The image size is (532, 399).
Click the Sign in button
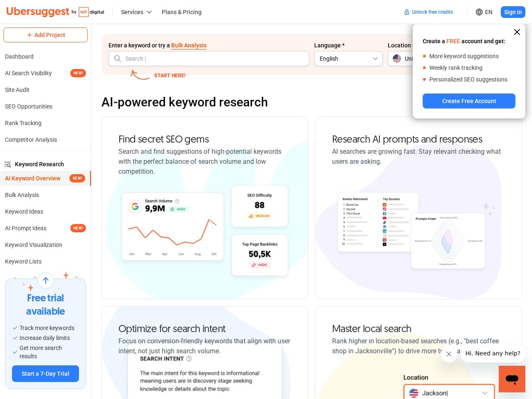pyautogui.click(x=513, y=12)
